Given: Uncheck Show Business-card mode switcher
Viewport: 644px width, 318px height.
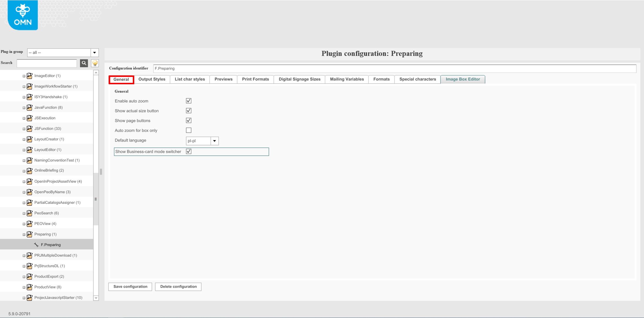Looking at the screenshot, I should coord(189,151).
